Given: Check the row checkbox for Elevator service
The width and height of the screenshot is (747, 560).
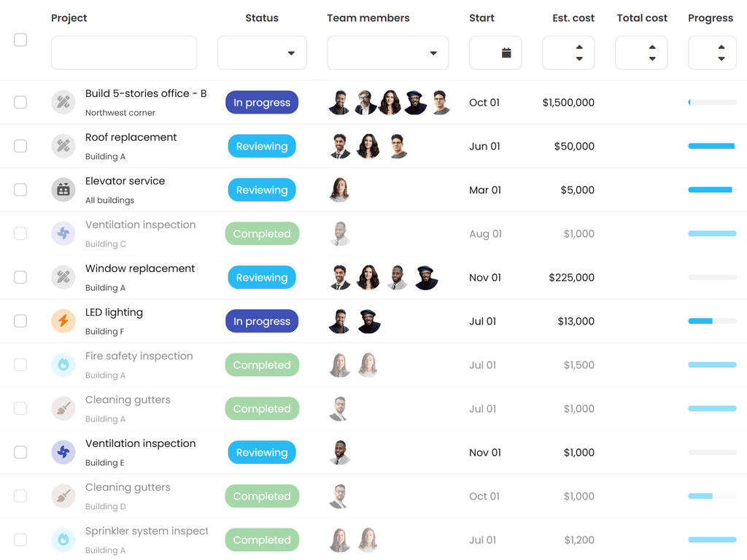Looking at the screenshot, I should pyautogui.click(x=20, y=190).
